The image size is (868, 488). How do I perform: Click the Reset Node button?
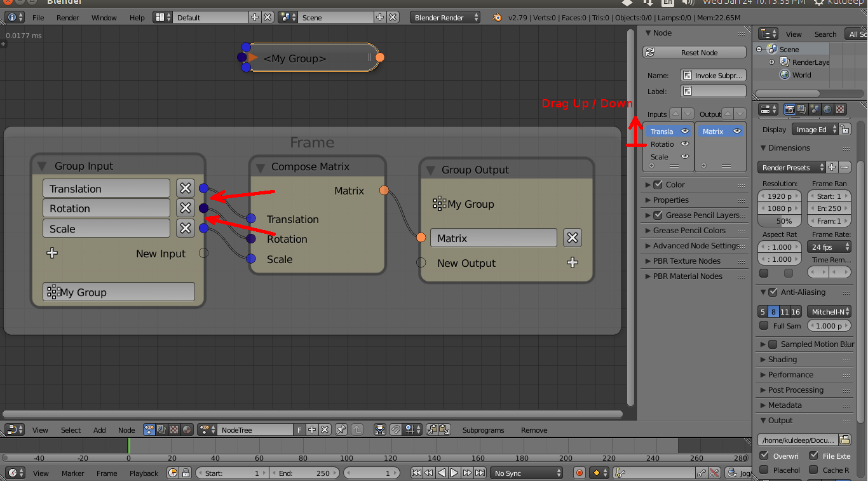695,53
